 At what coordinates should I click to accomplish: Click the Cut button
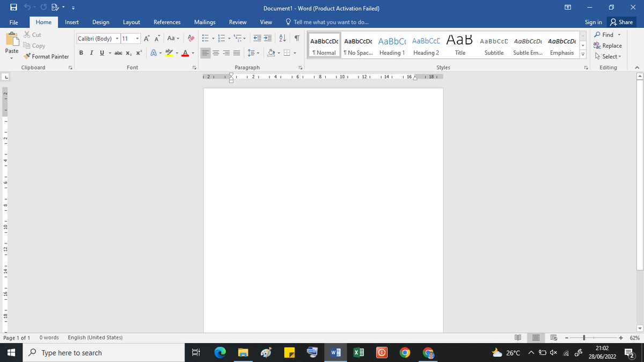pos(32,35)
